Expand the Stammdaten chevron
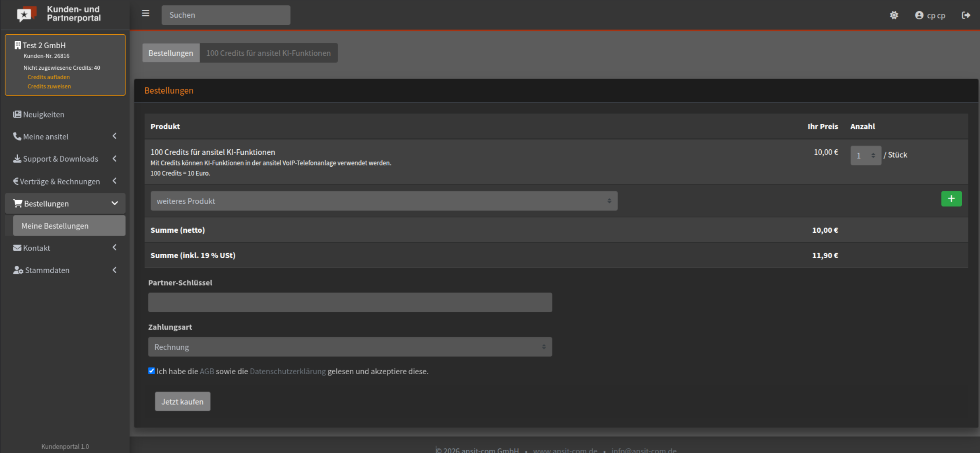Screen dimensions: 980x453 tap(115, 270)
